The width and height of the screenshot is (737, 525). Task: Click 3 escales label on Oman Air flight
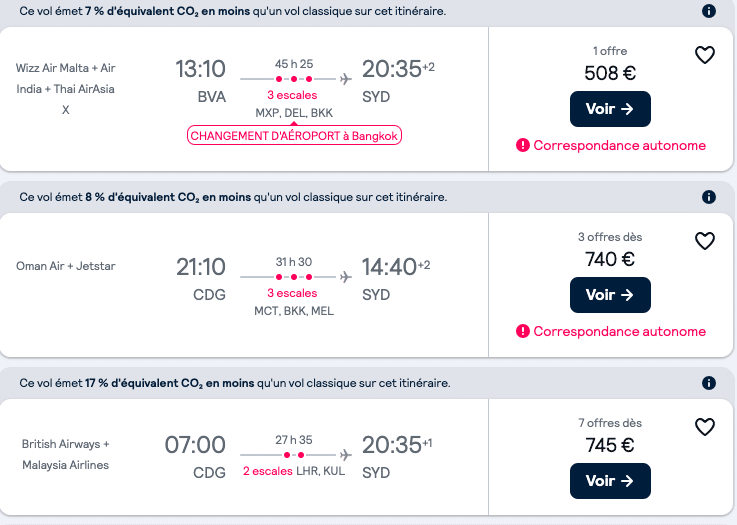click(x=292, y=293)
